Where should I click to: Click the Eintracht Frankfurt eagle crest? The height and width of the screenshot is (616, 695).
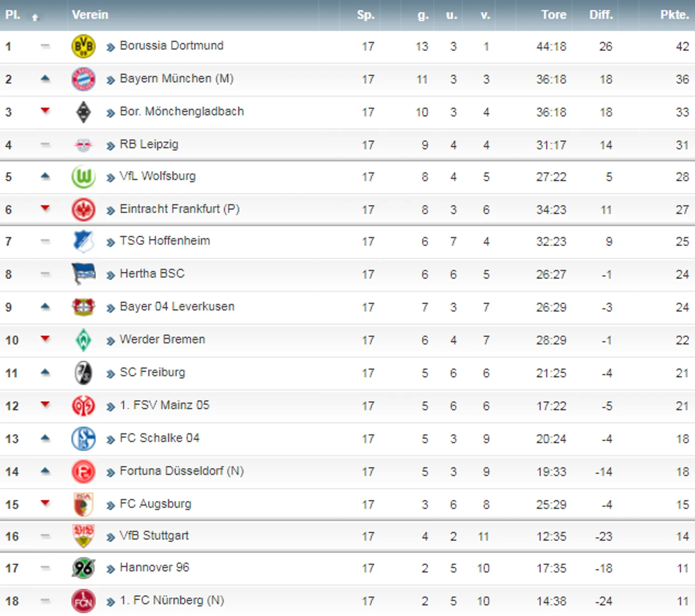coord(83,209)
